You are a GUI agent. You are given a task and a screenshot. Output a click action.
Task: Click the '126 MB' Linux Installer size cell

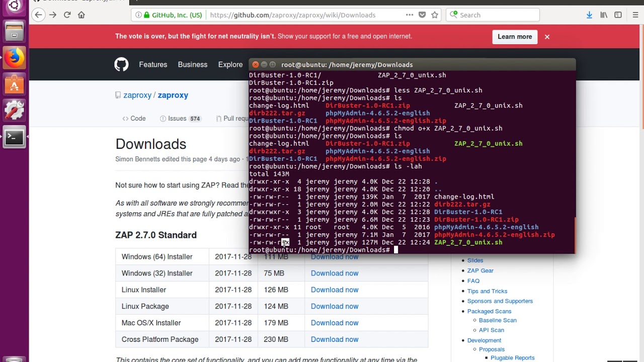(x=276, y=290)
